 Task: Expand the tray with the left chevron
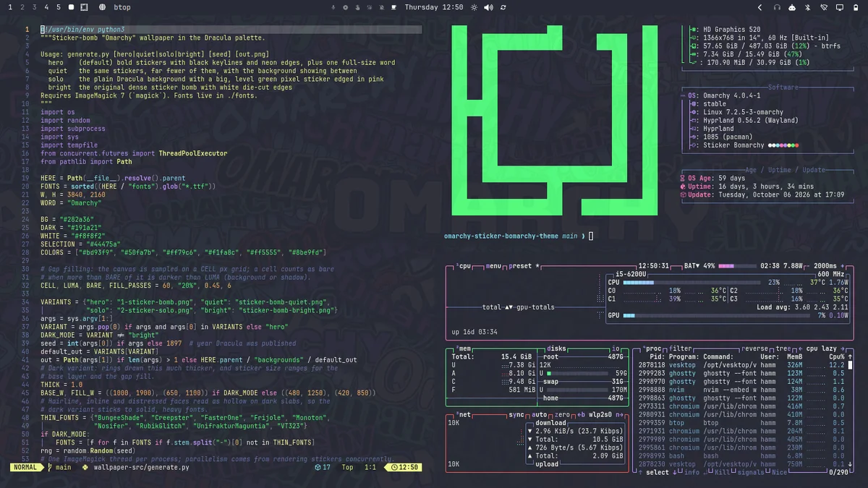[x=759, y=7]
